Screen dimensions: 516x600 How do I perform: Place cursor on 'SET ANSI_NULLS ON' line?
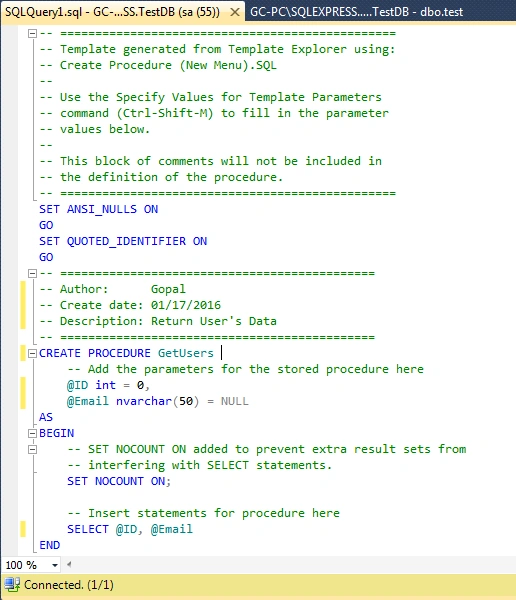coord(98,209)
